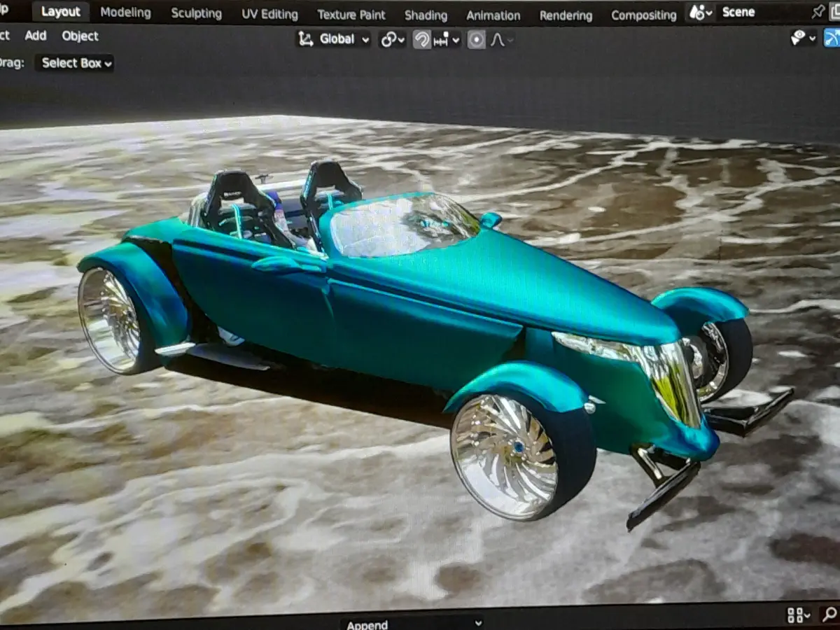
Task: Click the search magnifier icon
Action: point(830,615)
